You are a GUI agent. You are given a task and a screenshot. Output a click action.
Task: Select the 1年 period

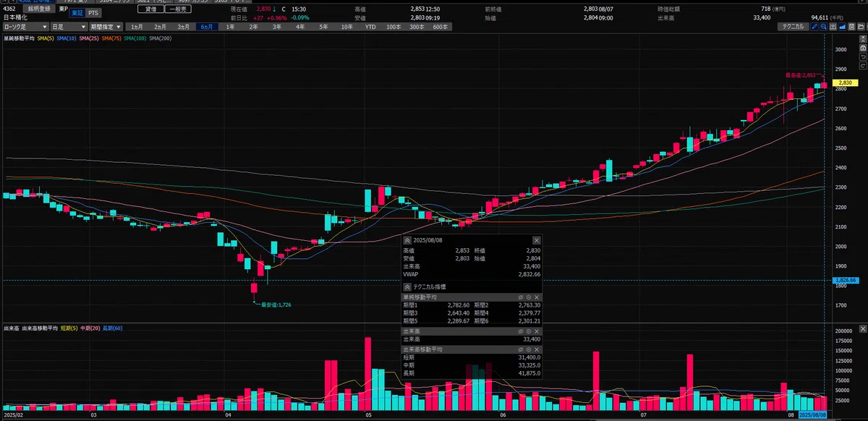click(230, 27)
